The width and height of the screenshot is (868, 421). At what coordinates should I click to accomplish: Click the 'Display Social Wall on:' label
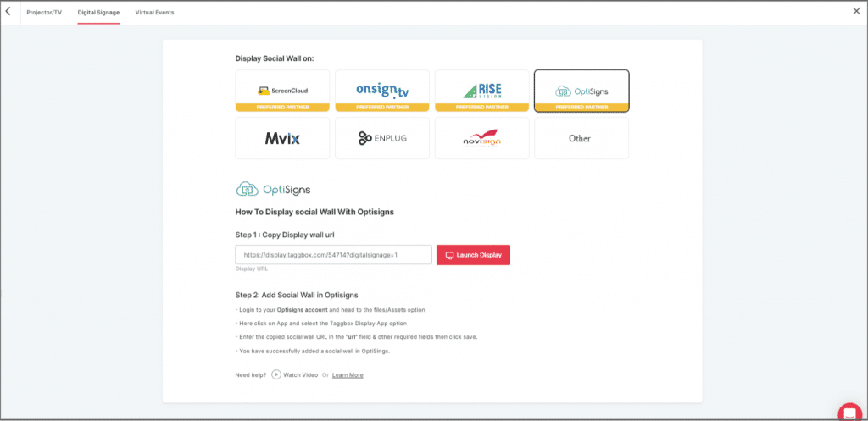(275, 58)
